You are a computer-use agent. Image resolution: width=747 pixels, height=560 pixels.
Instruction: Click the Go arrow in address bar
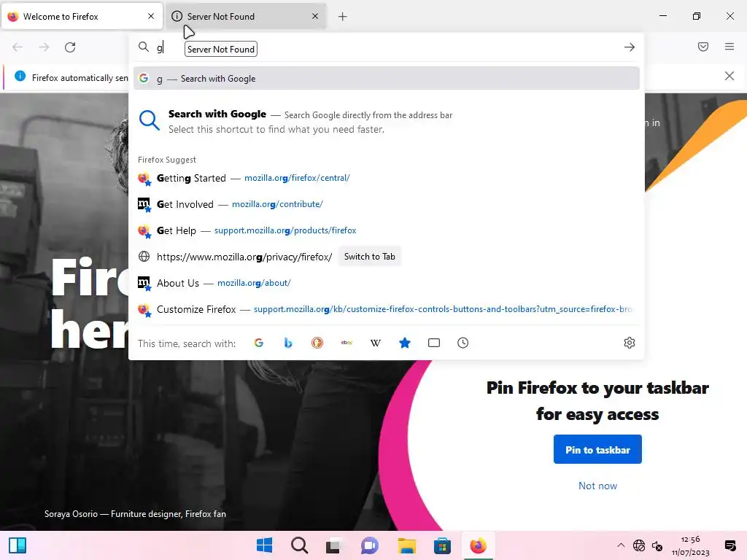(630, 47)
